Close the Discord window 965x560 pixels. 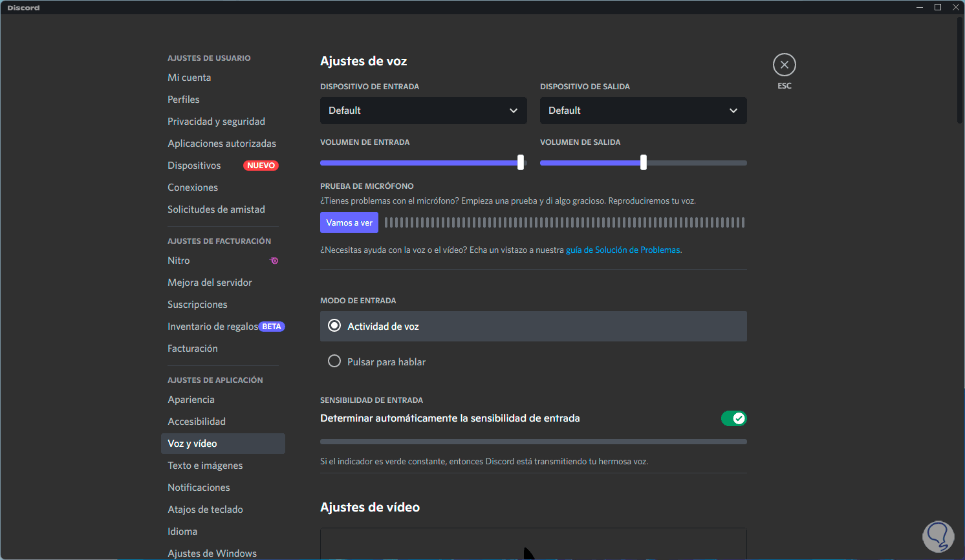pyautogui.click(x=956, y=7)
